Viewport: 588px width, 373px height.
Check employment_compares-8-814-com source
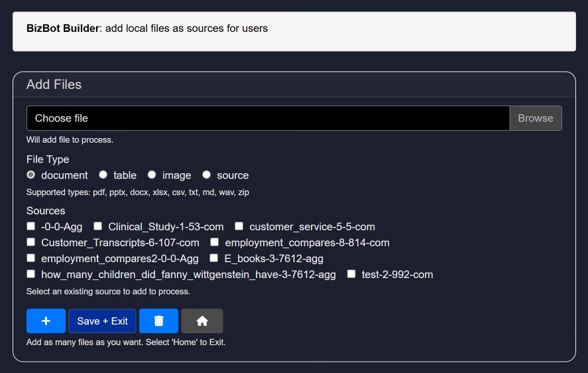point(215,242)
